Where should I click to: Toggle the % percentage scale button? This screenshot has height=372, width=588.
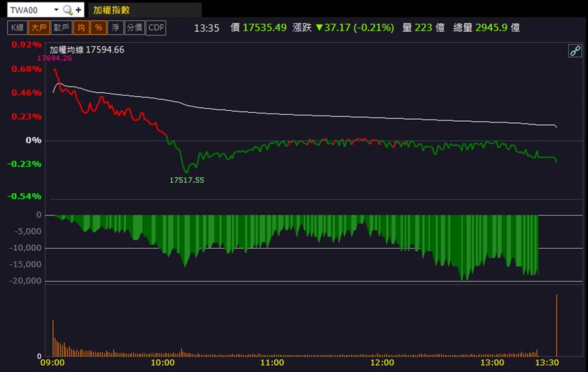99,28
